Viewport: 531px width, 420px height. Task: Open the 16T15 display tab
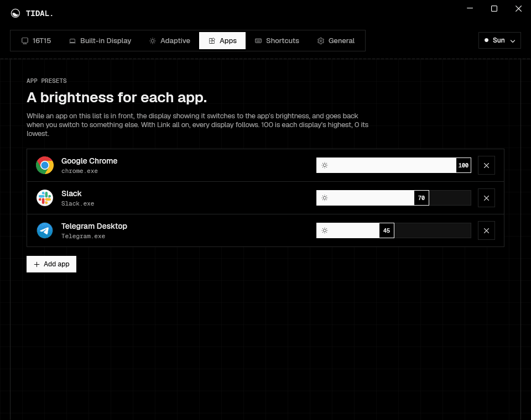[x=37, y=40]
